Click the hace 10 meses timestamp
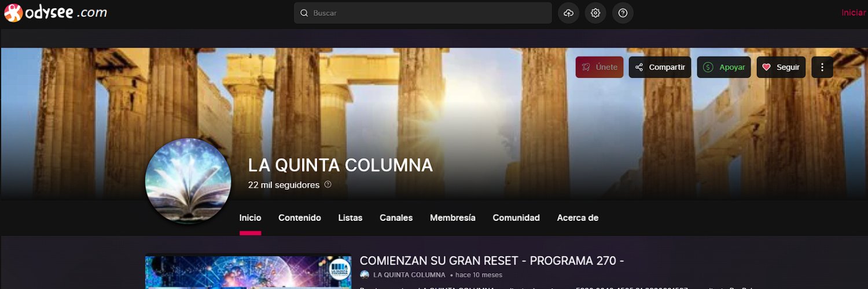The height and width of the screenshot is (289, 868). (x=479, y=275)
